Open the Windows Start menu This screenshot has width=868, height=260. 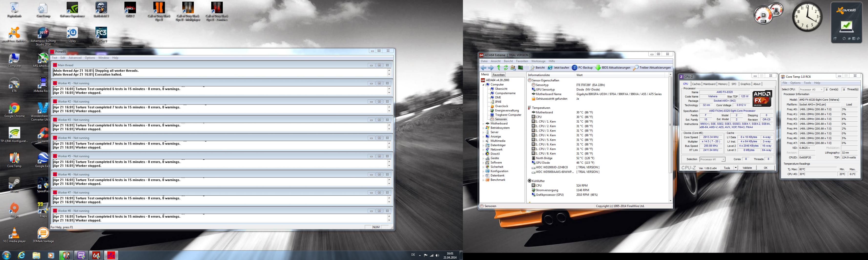pos(6,255)
